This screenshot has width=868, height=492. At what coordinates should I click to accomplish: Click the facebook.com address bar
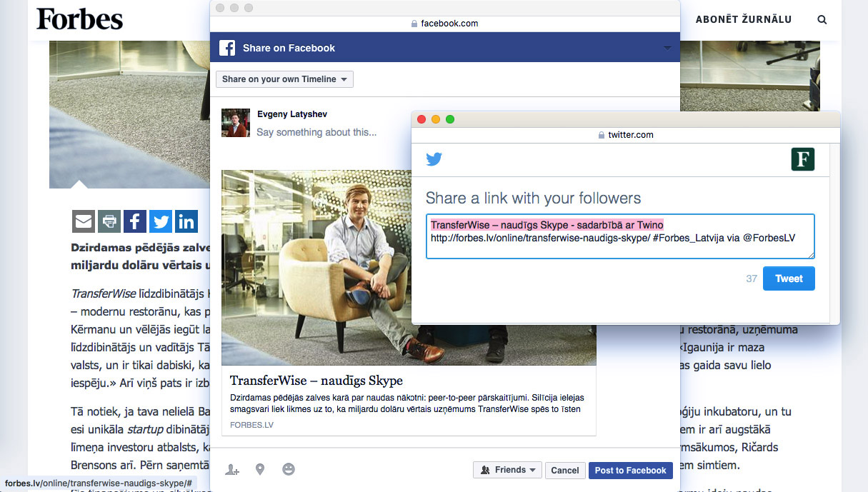[444, 23]
